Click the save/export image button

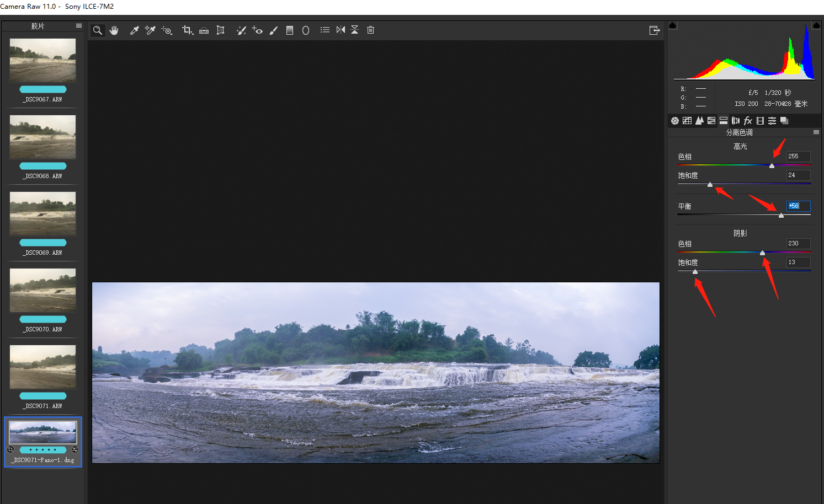[655, 30]
